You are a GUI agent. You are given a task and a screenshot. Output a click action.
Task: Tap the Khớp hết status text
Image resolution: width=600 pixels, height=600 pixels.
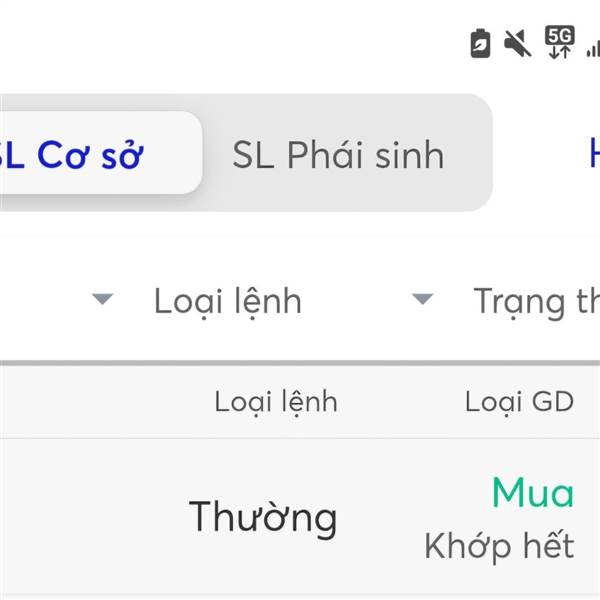point(499,546)
